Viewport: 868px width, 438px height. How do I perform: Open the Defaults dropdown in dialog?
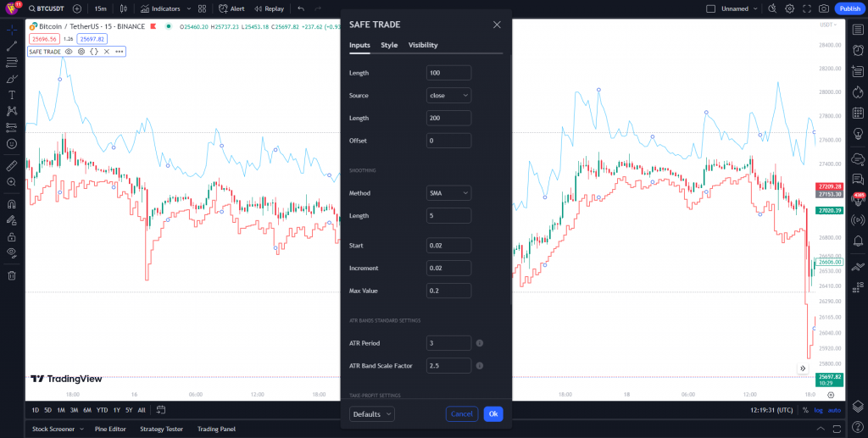pyautogui.click(x=372, y=414)
